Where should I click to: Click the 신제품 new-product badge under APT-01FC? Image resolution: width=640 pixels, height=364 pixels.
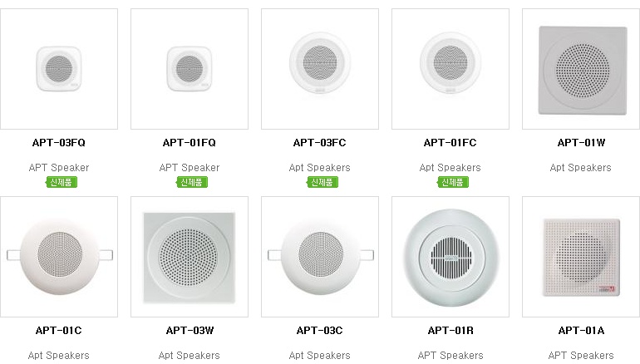[x=453, y=182]
